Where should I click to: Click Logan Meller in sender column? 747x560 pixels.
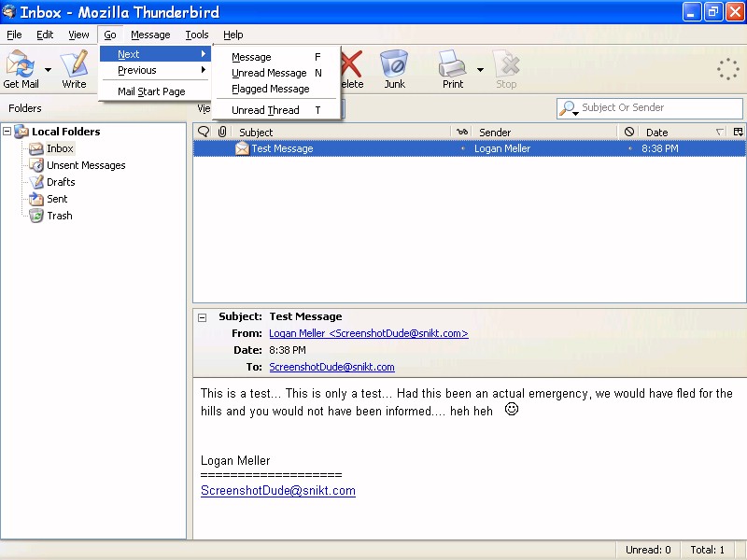[502, 148]
